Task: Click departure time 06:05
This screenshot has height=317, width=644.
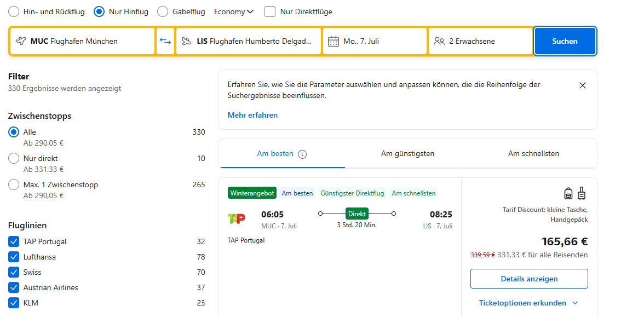Action: [272, 215]
